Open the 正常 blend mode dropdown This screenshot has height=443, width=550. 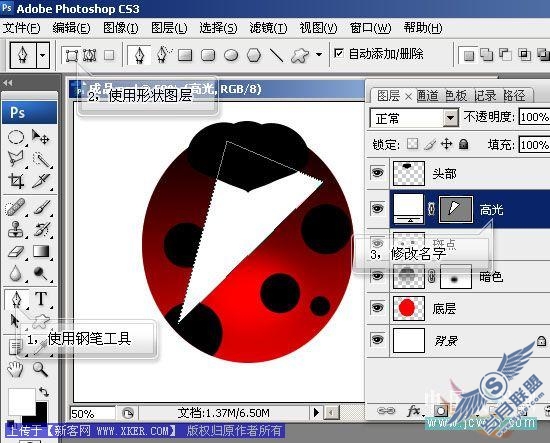pos(450,118)
